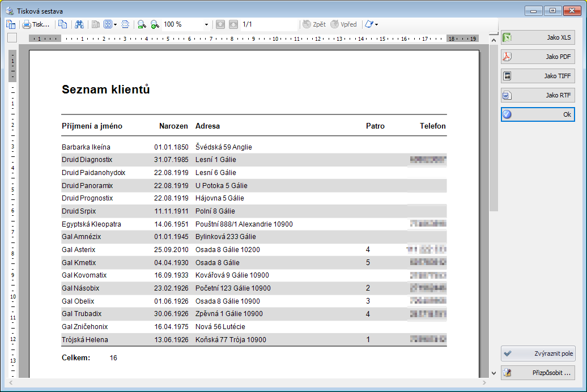Go to next page with down arrow

[x=233, y=25]
